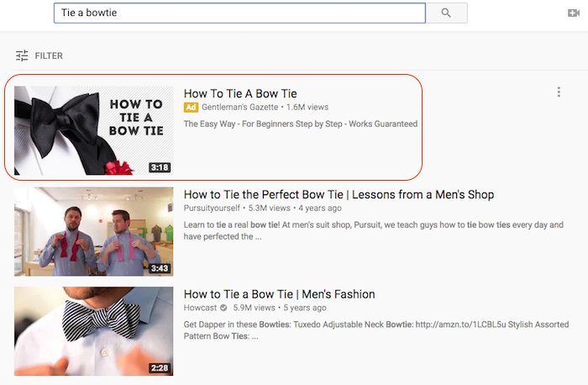This screenshot has height=385, width=588.
Task: Play the black bow tie thumbnail video
Action: [x=94, y=130]
